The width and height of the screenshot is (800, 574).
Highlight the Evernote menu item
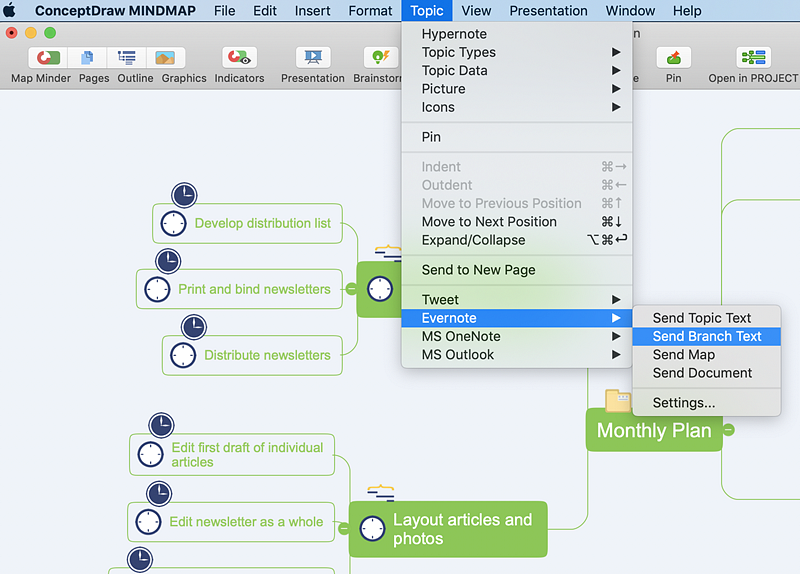[516, 318]
